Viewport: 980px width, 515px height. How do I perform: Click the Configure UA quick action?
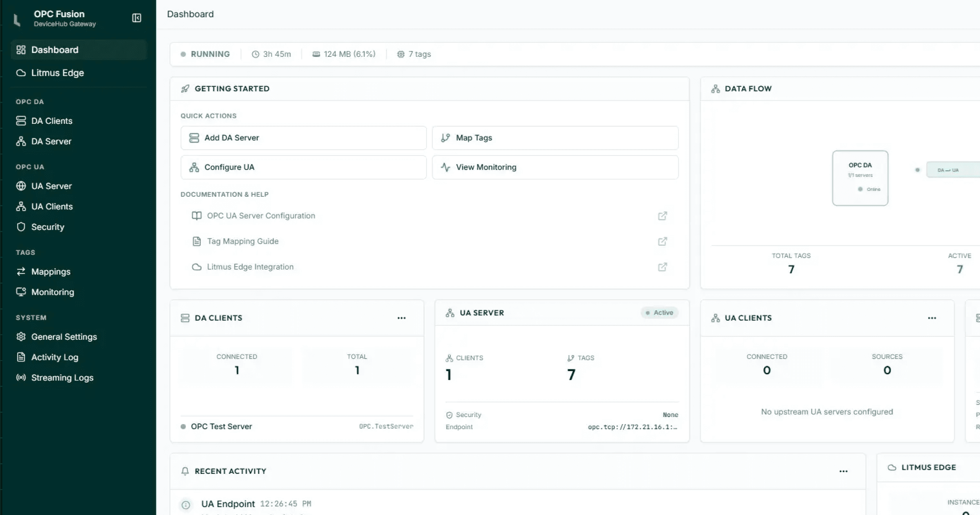tap(303, 167)
